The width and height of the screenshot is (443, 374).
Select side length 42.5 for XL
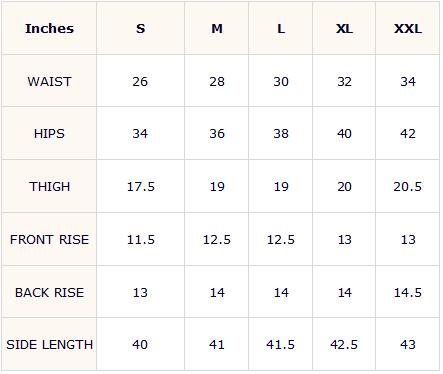pyautogui.click(x=344, y=344)
